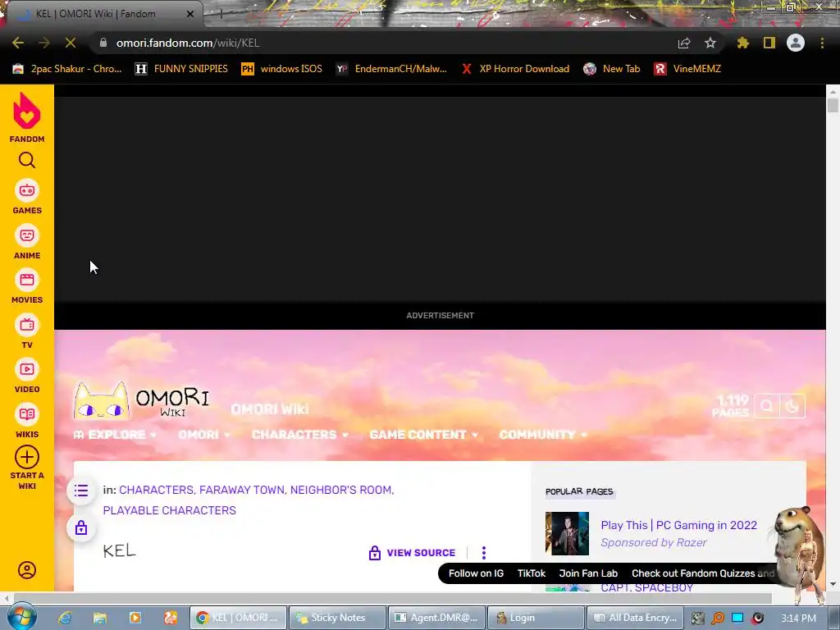
Task: Switch to Agent.DMR taskbar window
Action: click(436, 618)
